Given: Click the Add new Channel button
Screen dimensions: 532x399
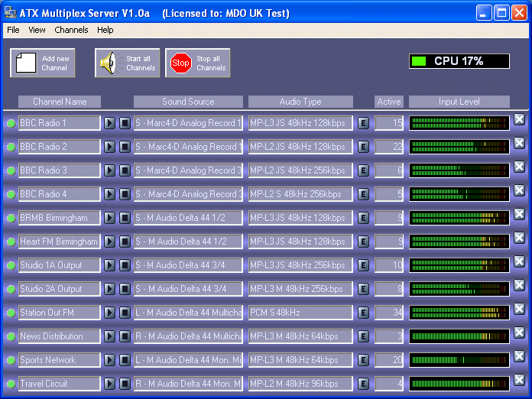Looking at the screenshot, I should pos(42,63).
